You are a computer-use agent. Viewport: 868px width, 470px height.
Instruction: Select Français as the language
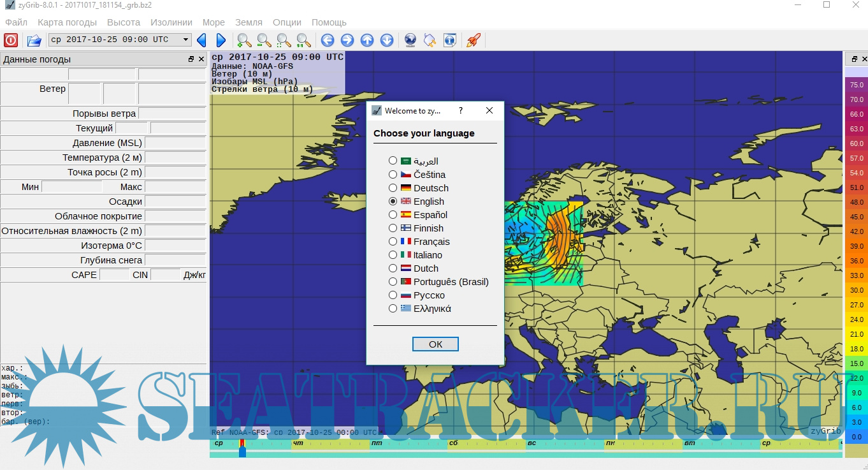point(393,241)
